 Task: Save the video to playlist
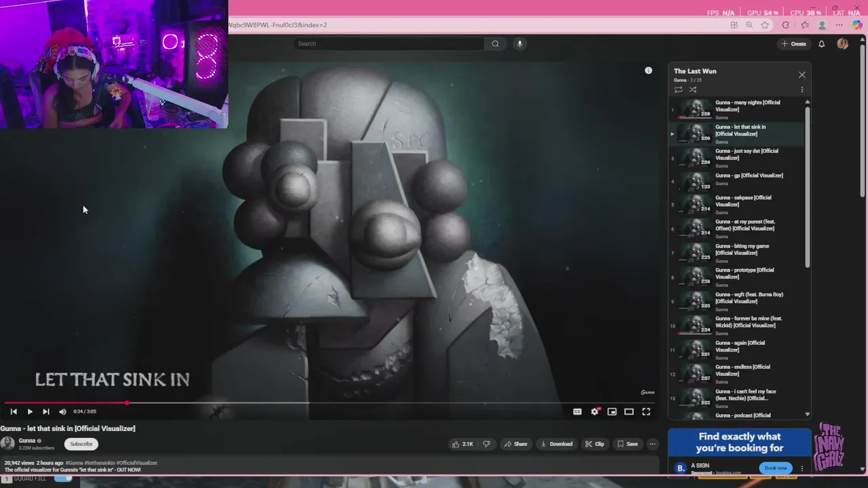coord(627,444)
